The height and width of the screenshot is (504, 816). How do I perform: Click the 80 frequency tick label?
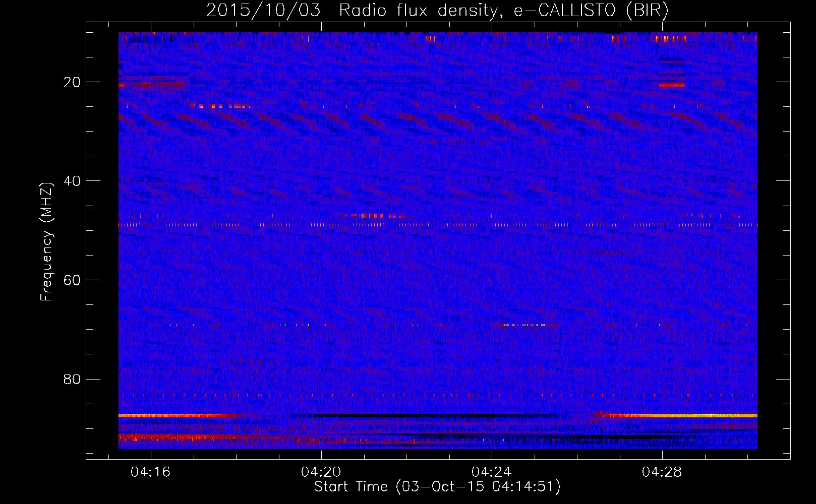(x=72, y=379)
